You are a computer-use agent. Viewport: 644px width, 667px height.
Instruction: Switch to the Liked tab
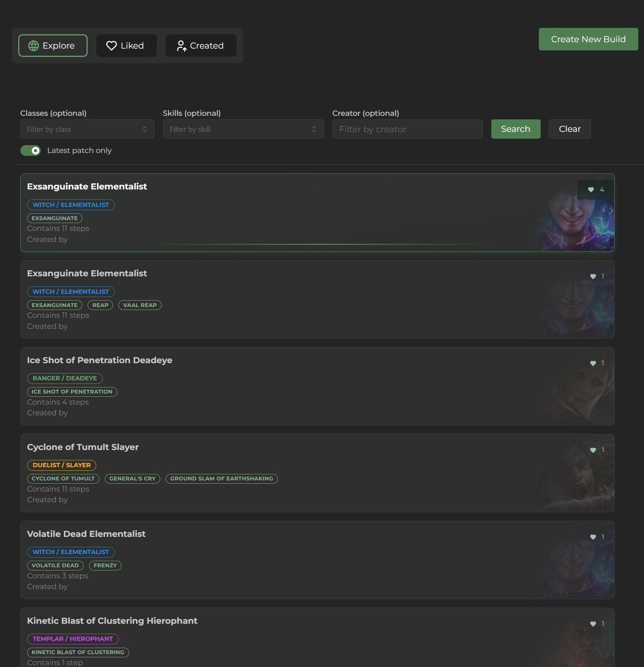[x=126, y=46]
